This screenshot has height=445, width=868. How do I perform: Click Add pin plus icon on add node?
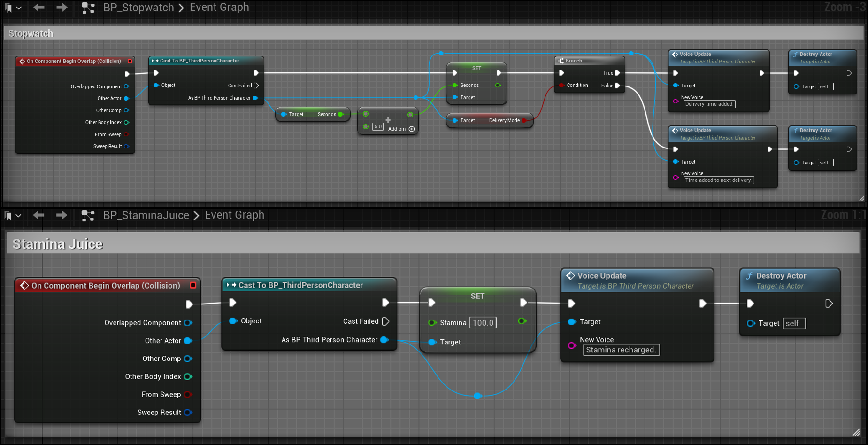coord(412,129)
